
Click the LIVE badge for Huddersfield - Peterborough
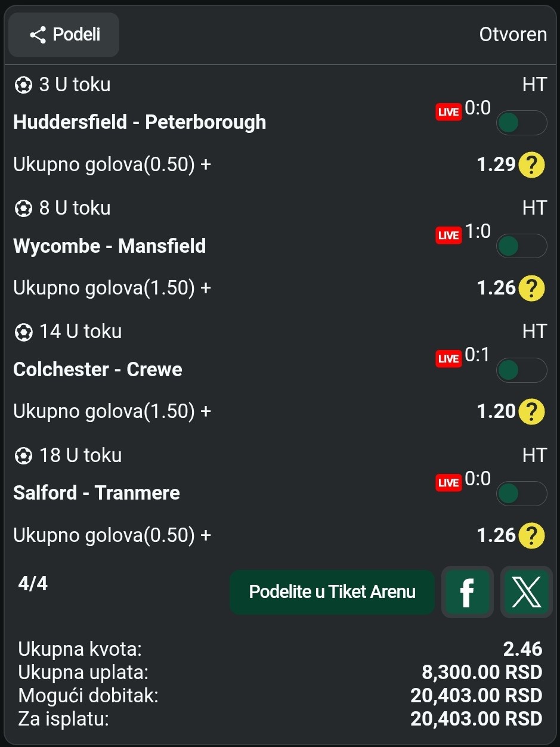[448, 112]
